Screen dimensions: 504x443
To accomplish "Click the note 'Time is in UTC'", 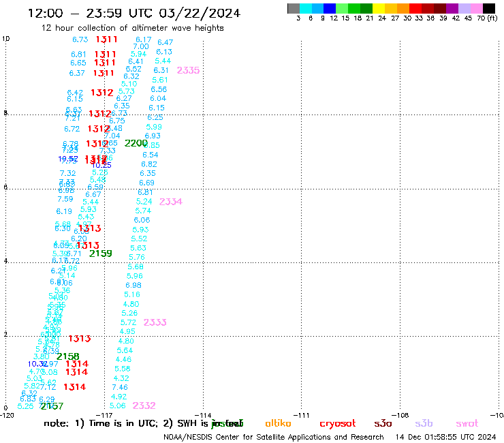I will click(x=123, y=423).
